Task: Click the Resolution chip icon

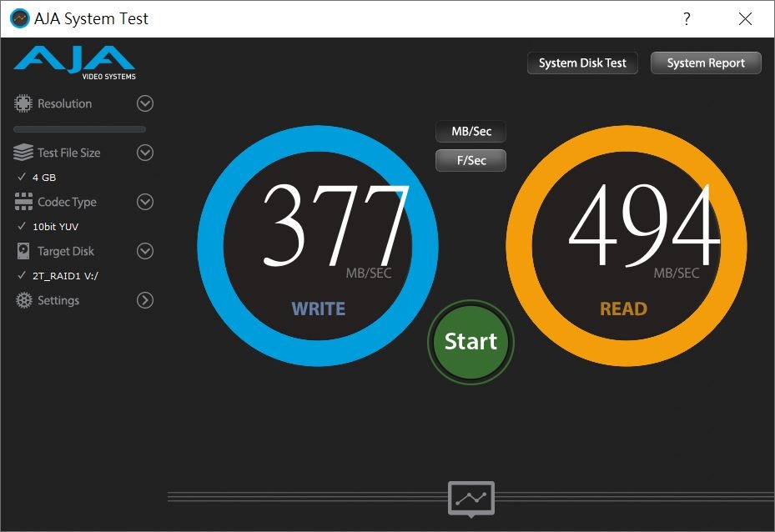Action: click(x=23, y=103)
